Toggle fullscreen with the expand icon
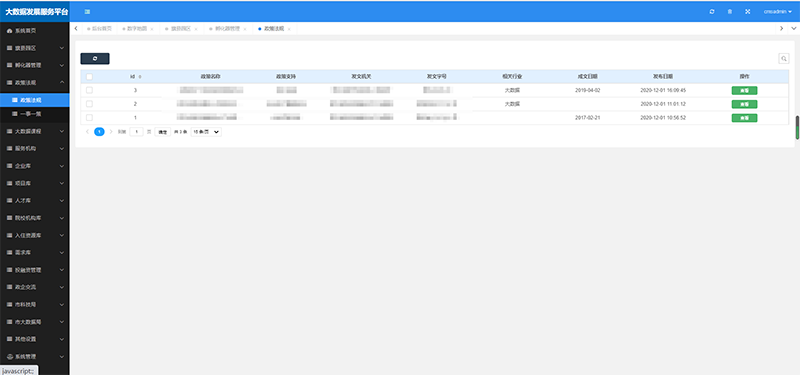Viewport: 800px width, 375px height. [x=747, y=12]
